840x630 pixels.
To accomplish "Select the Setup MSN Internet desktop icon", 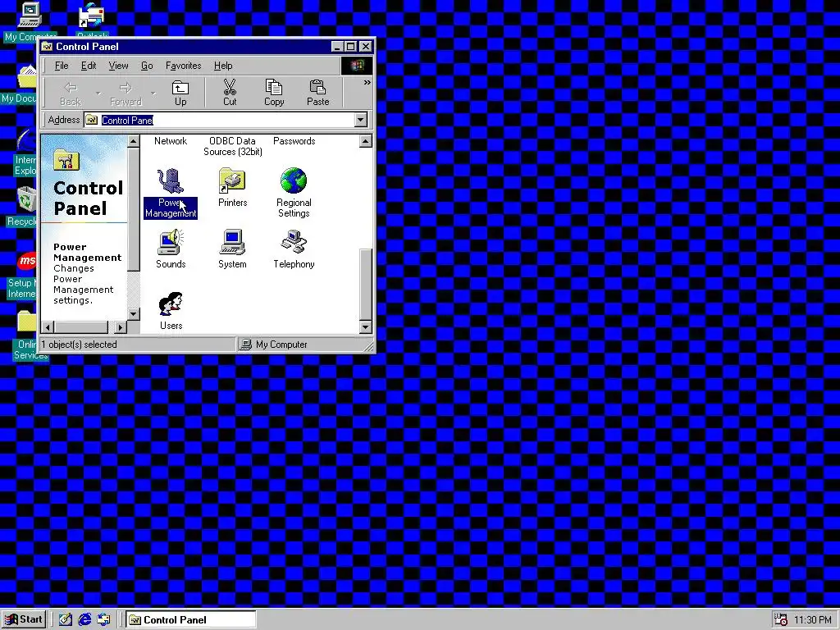I will tap(27, 262).
